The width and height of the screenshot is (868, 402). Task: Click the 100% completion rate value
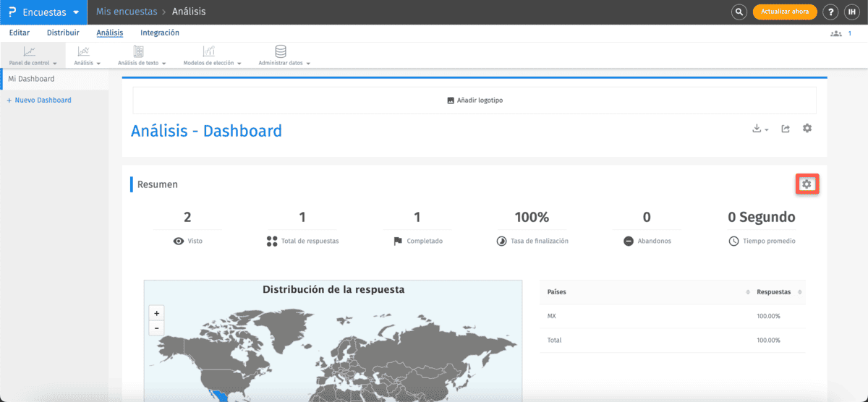[x=532, y=217]
